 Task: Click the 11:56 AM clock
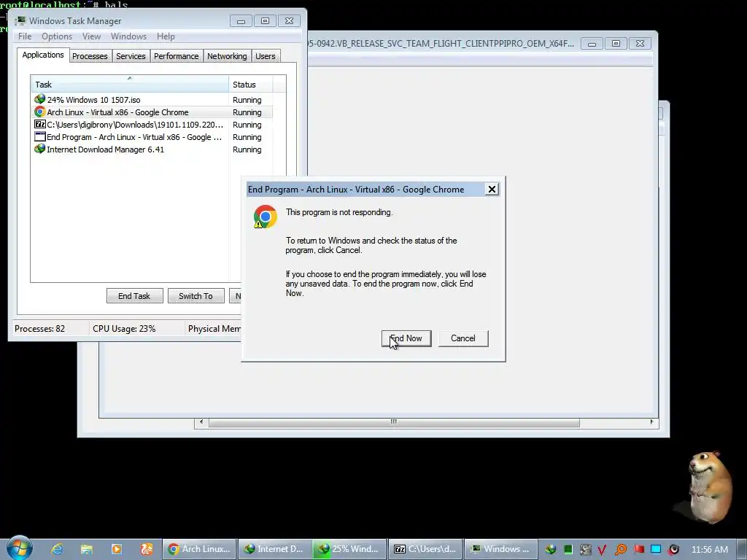pos(709,550)
